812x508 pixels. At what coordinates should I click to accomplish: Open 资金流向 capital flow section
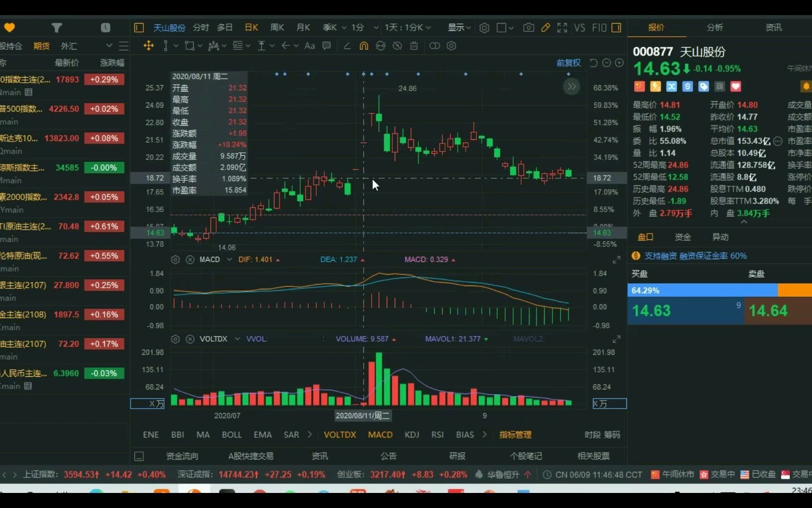(x=182, y=456)
